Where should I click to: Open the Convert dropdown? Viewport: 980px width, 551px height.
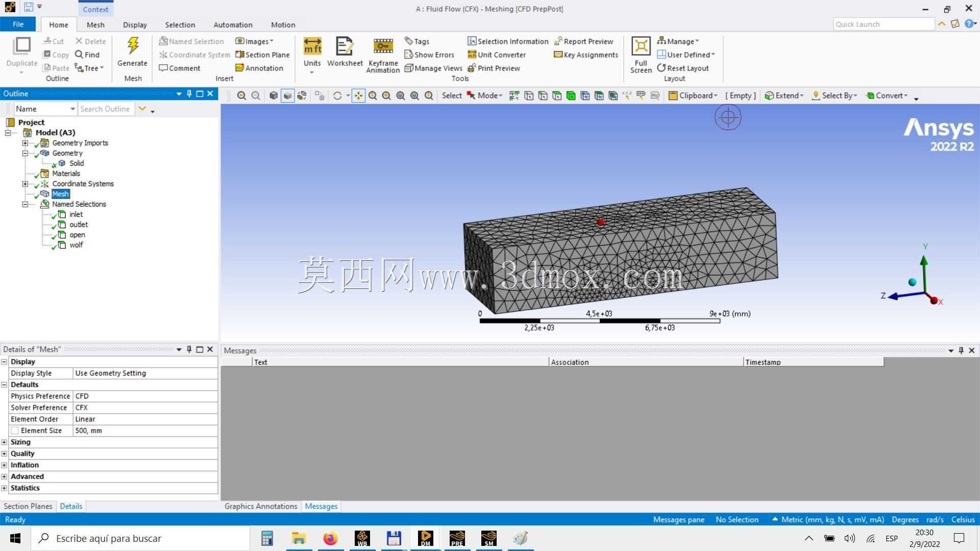click(x=887, y=95)
